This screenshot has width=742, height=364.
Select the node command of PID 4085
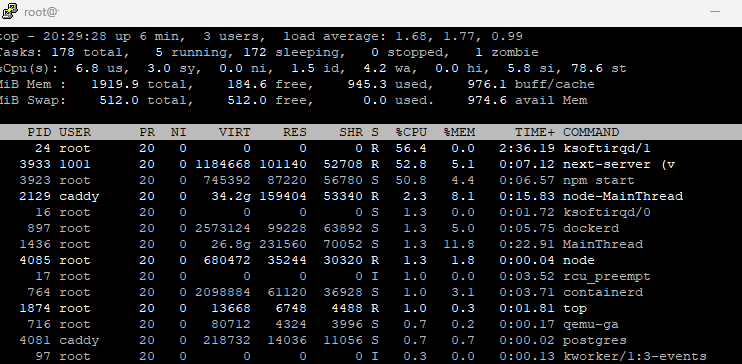click(x=578, y=260)
